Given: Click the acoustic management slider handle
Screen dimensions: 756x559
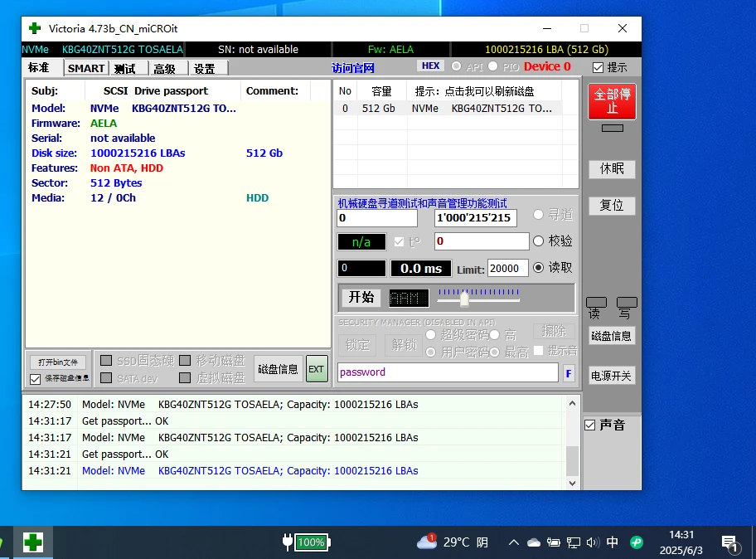Looking at the screenshot, I should click(464, 299).
